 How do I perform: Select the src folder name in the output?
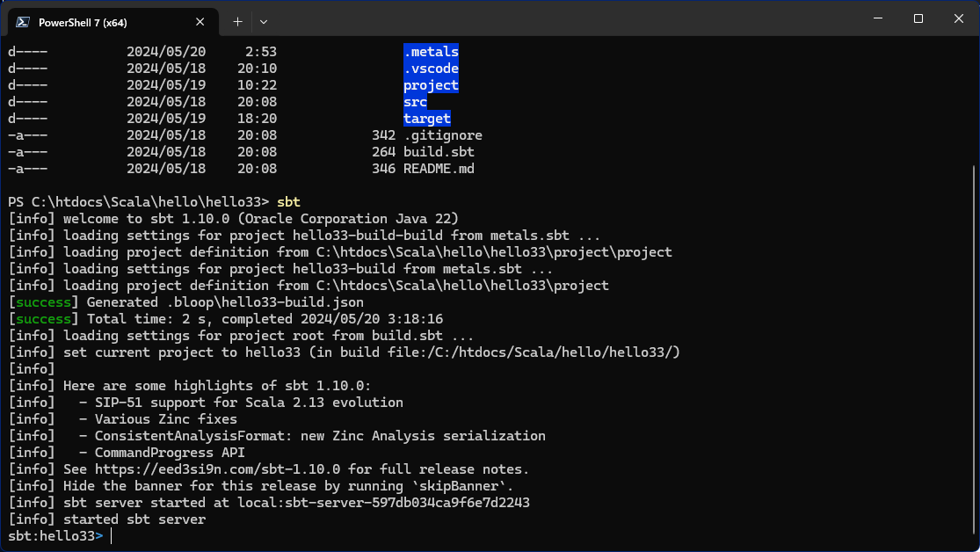coord(414,101)
